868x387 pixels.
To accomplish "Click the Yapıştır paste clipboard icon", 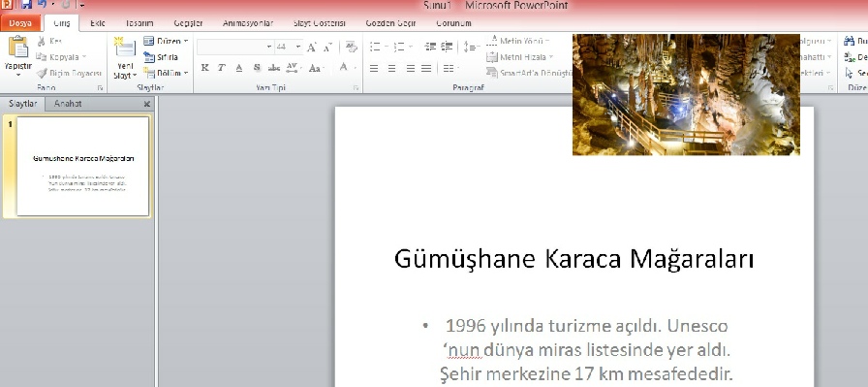I will point(18,48).
